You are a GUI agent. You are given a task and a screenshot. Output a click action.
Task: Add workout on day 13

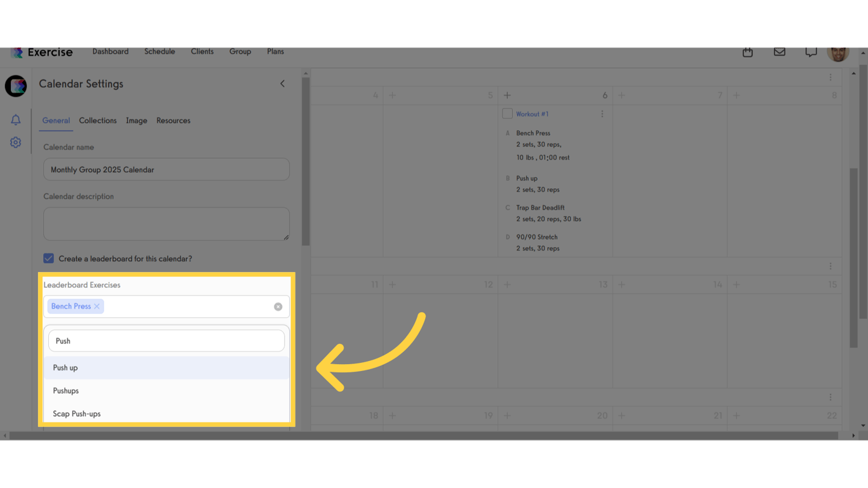[x=507, y=285]
